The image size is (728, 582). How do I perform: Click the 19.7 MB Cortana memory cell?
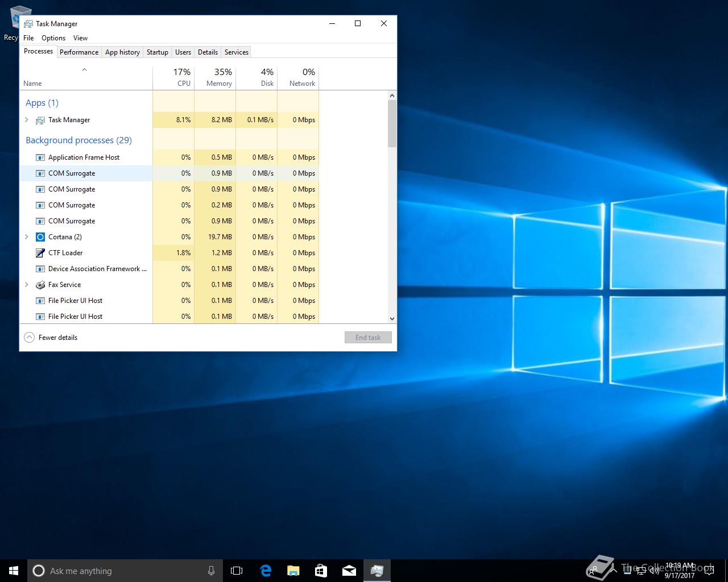215,237
